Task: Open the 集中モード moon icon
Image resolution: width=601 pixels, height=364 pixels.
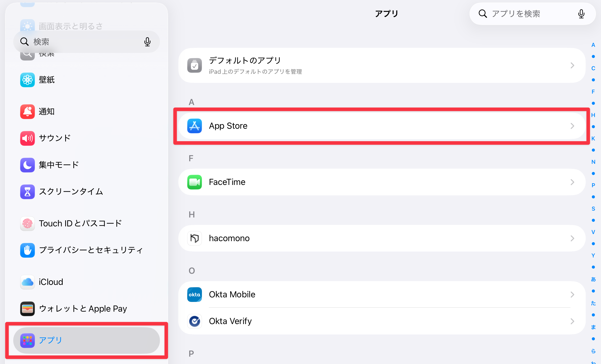Action: click(x=28, y=165)
